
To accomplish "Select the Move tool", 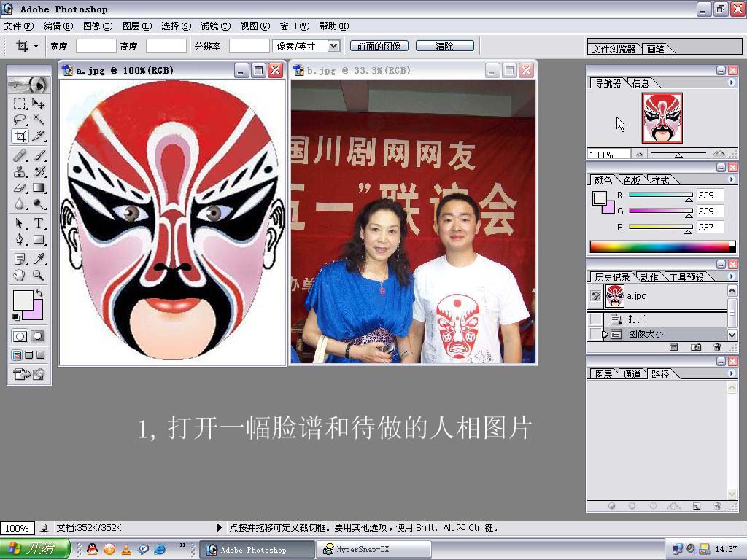I will [x=39, y=104].
